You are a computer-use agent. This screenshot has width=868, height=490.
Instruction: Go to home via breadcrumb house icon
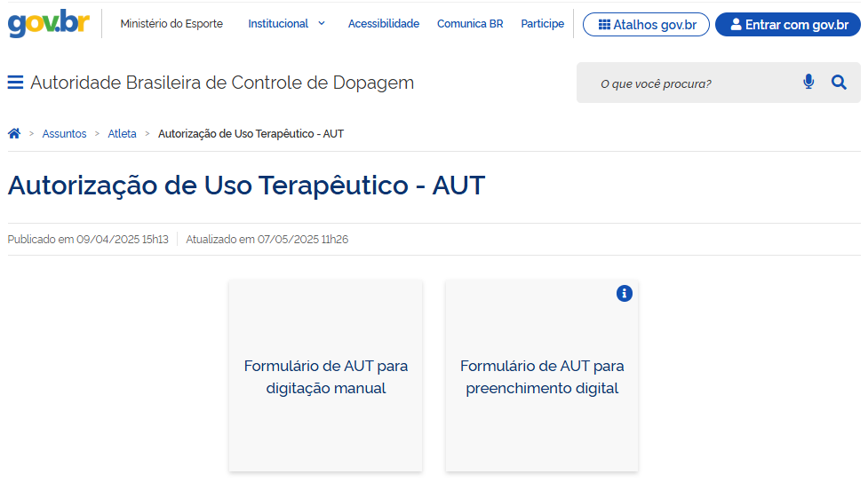click(14, 133)
